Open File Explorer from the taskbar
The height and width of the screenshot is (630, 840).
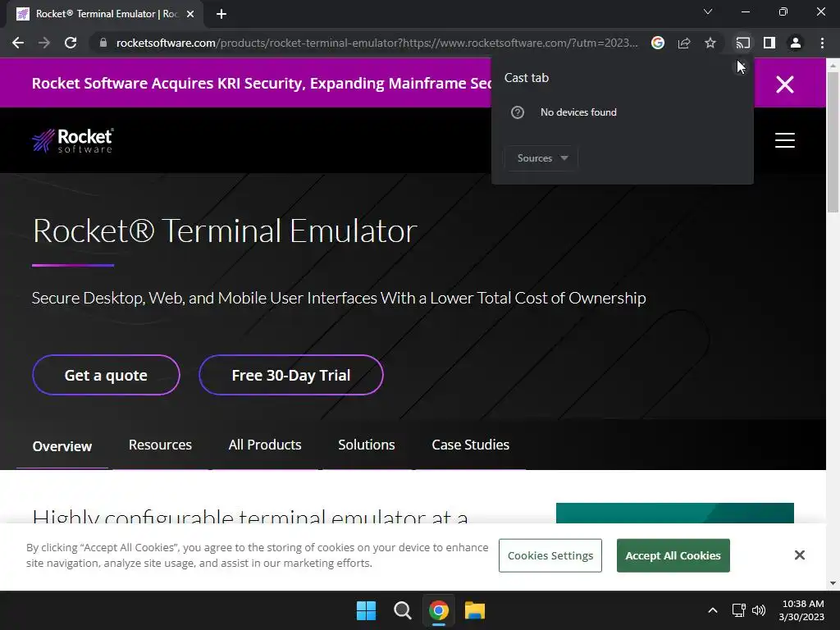pyautogui.click(x=475, y=610)
